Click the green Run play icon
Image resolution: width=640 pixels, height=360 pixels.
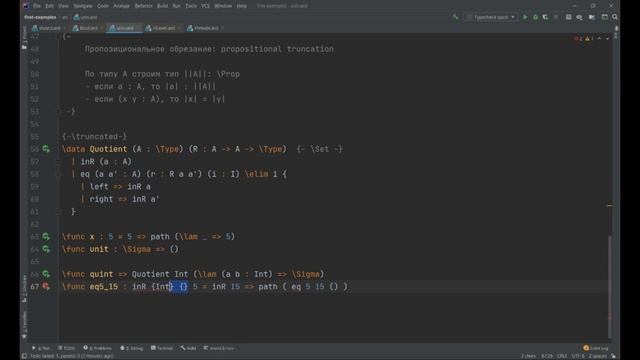[525, 17]
